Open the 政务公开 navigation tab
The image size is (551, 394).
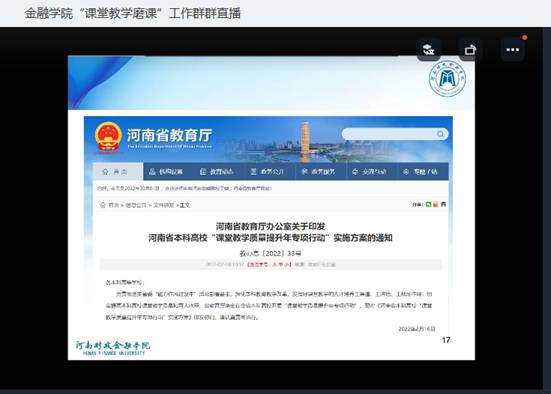pos(267,172)
